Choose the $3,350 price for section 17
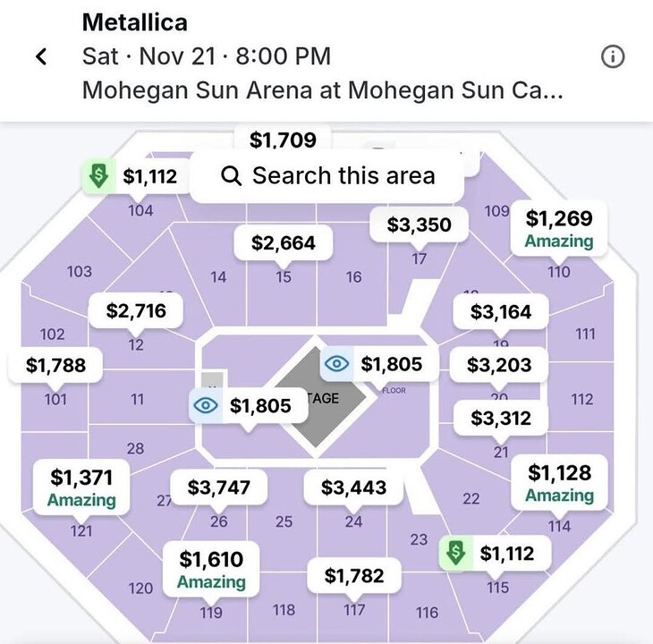Screen dimensions: 653x644 click(420, 225)
